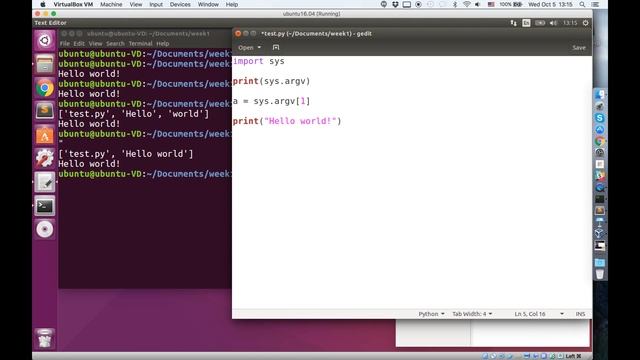Open the View menu in macOS menu bar
Viewport: 640px width, 360px height.
136,4
